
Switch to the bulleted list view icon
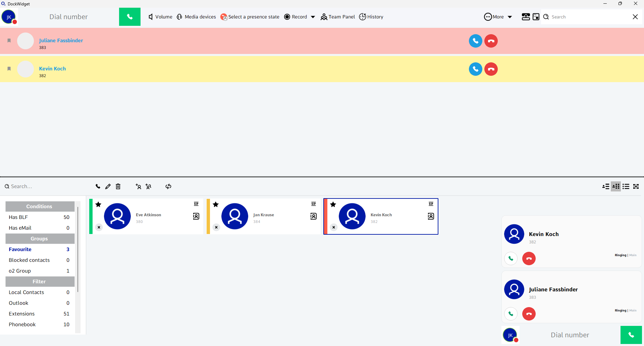tap(626, 186)
